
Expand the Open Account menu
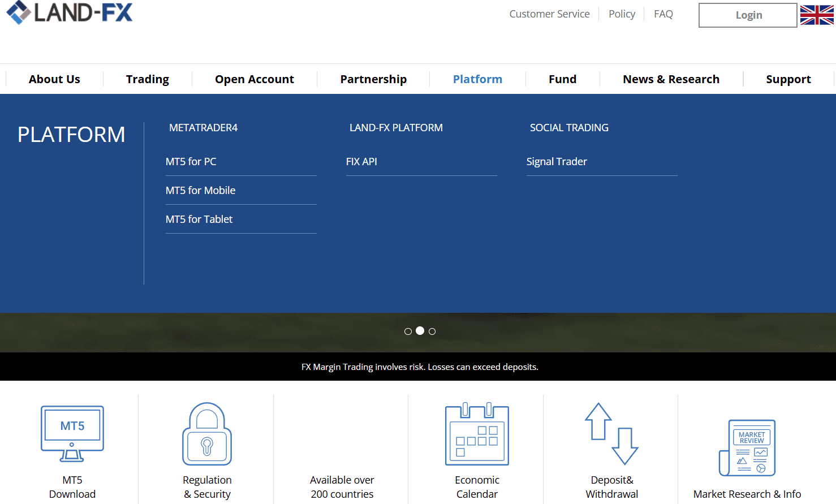click(255, 79)
